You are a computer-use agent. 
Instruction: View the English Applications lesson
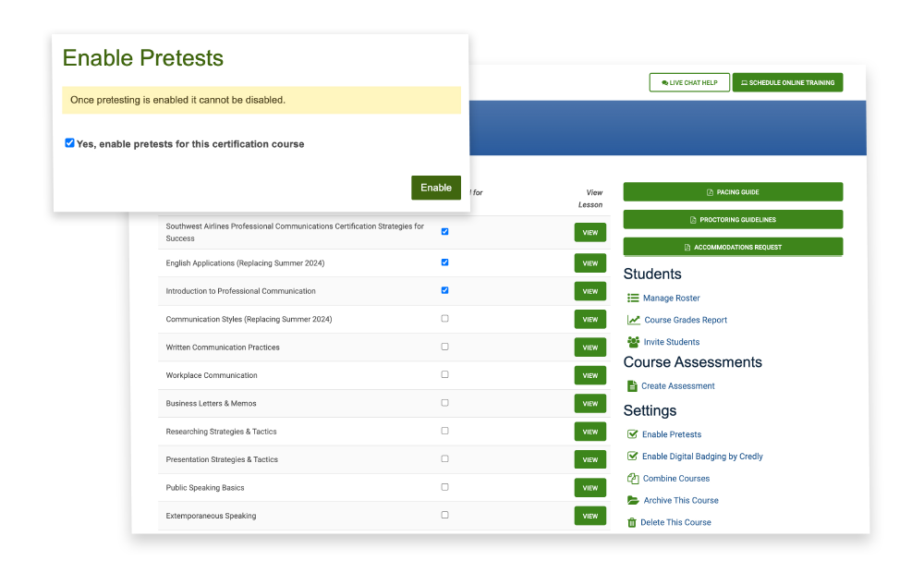pos(590,263)
